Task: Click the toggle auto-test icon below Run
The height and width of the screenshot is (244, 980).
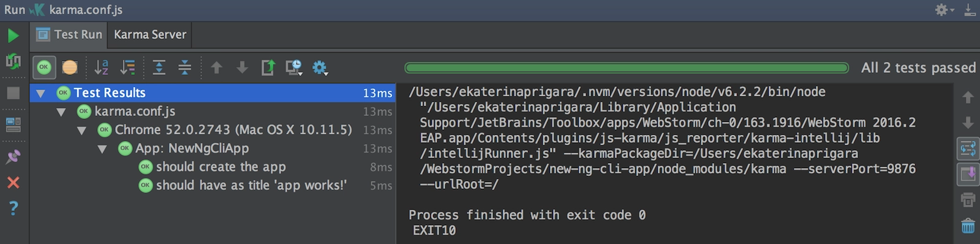Action: (x=13, y=61)
